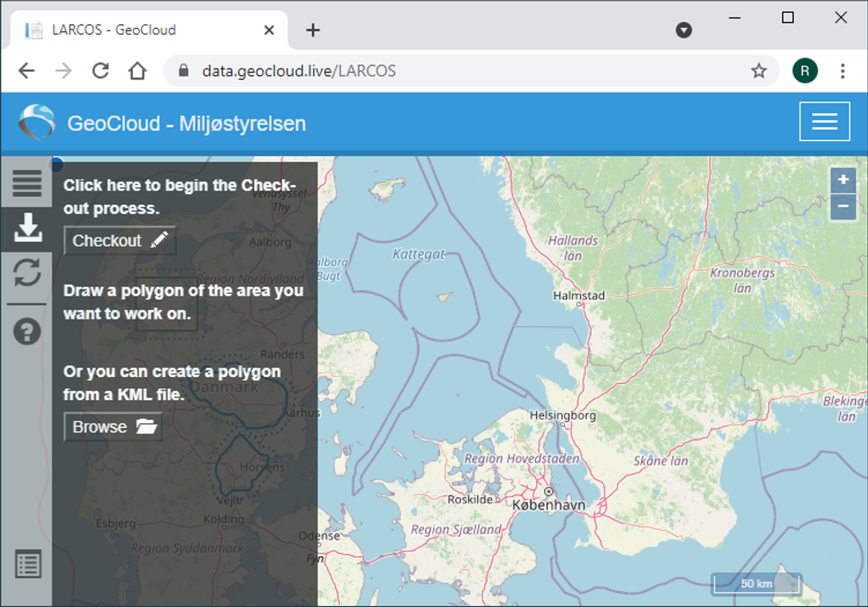Open the R profile avatar
The height and width of the screenshot is (608, 868).
click(805, 71)
